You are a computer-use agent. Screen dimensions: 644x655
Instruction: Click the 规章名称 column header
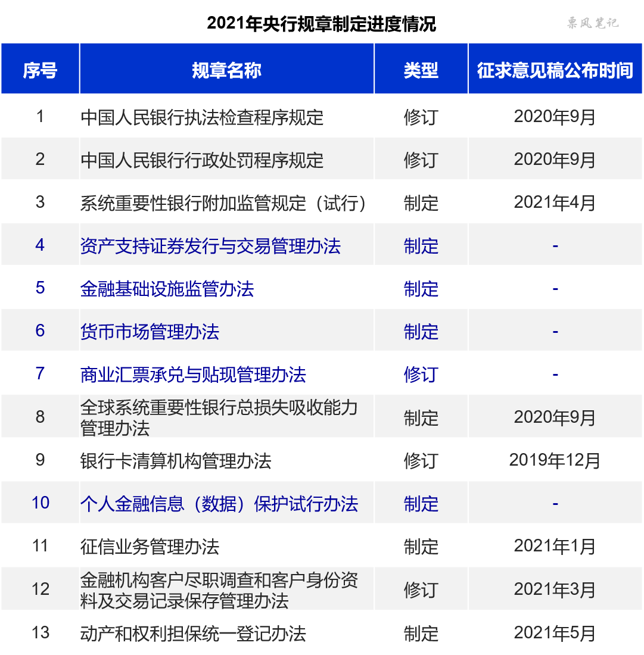(226, 68)
